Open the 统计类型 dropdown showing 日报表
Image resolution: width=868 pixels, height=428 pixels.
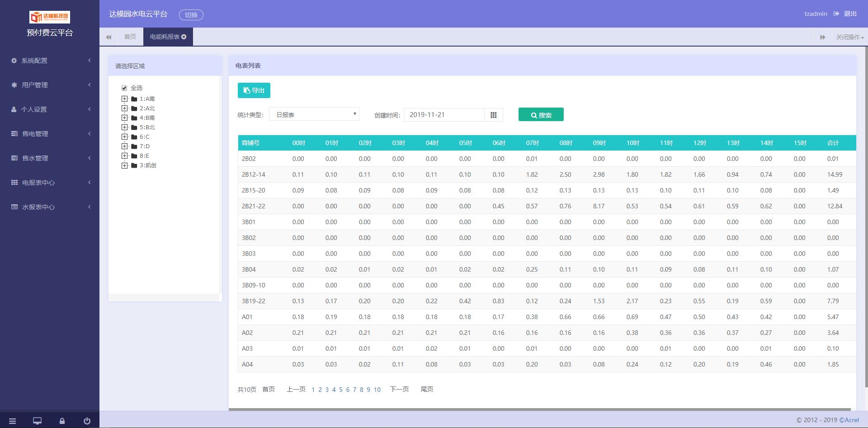pos(314,114)
